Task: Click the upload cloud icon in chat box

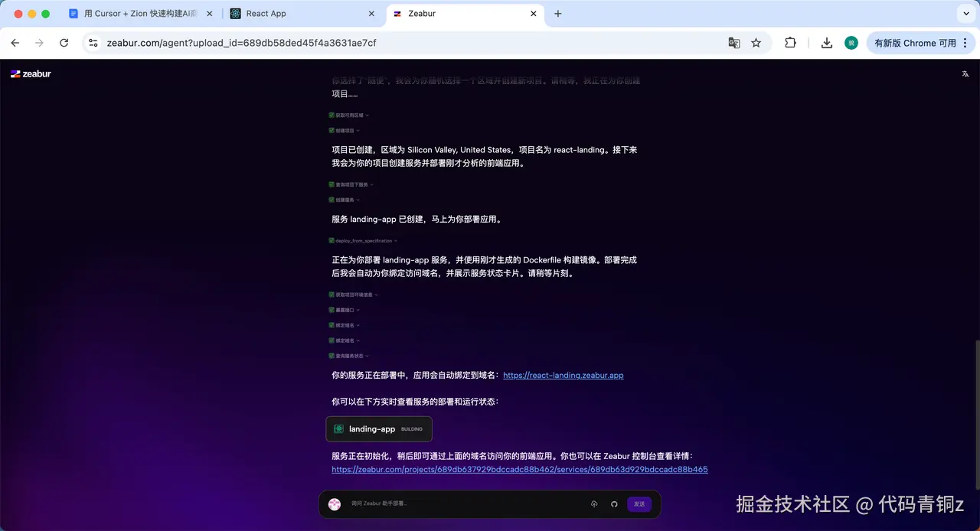Action: (594, 504)
